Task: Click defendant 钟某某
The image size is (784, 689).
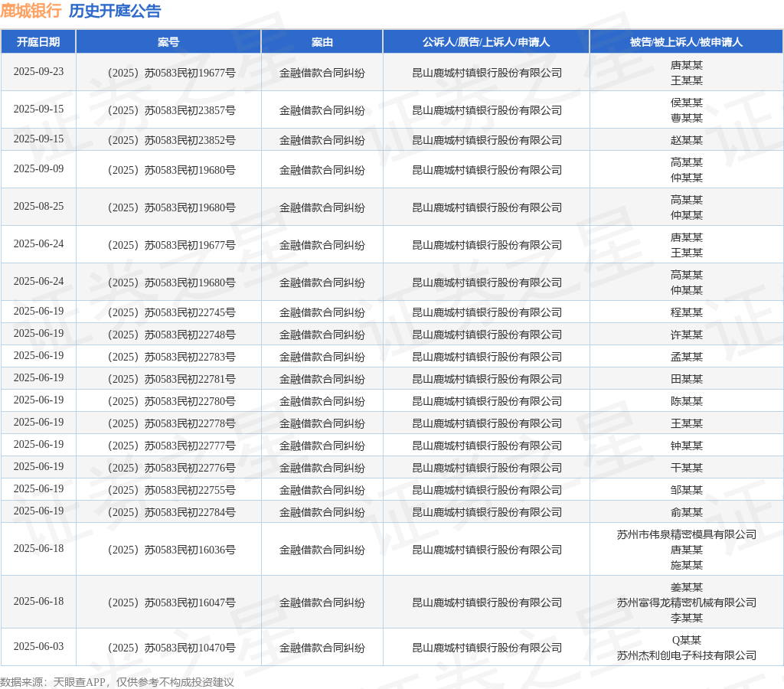Action: point(687,446)
